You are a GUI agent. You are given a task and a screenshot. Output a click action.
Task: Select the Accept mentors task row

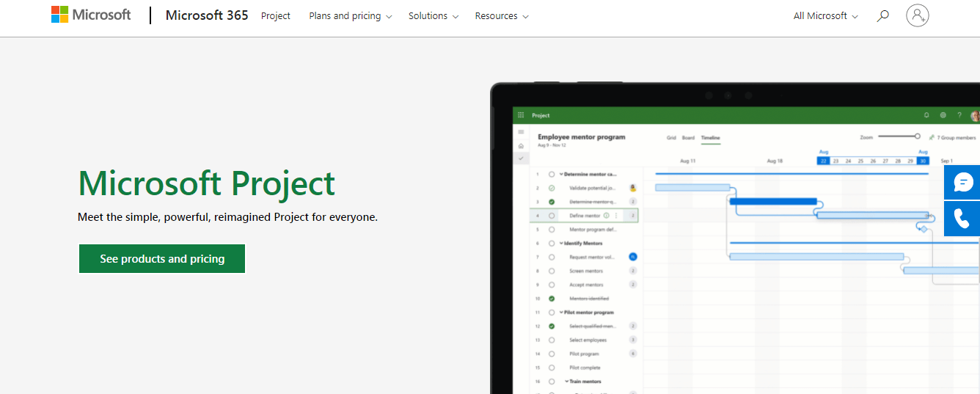[x=584, y=285]
